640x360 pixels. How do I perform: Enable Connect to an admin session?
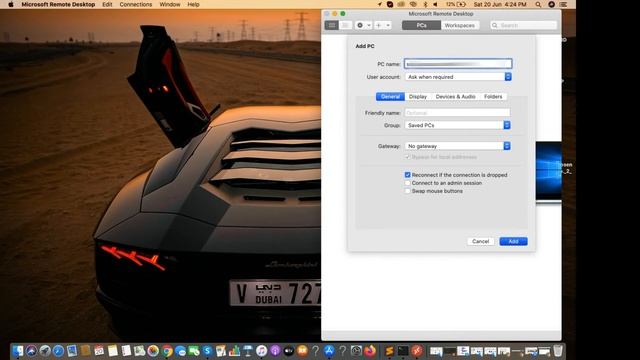[x=407, y=183]
